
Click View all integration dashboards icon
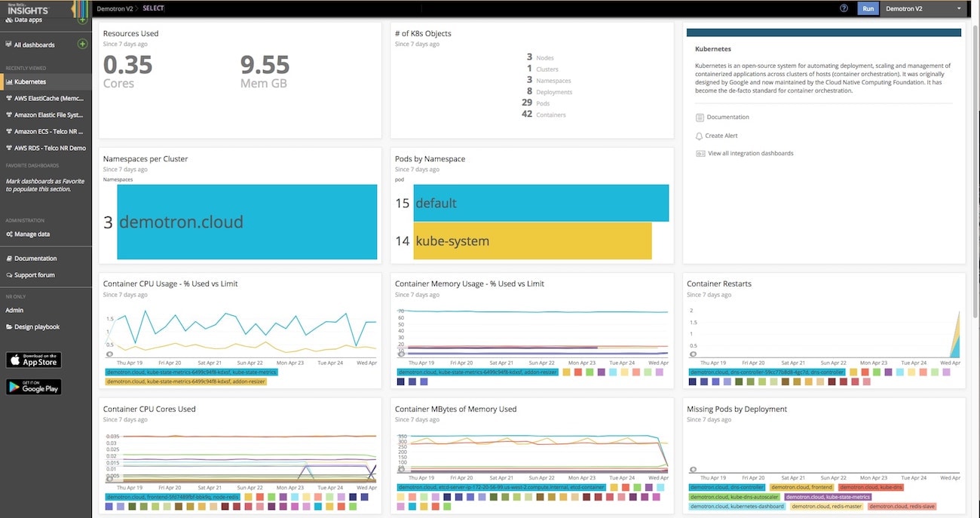pyautogui.click(x=699, y=154)
